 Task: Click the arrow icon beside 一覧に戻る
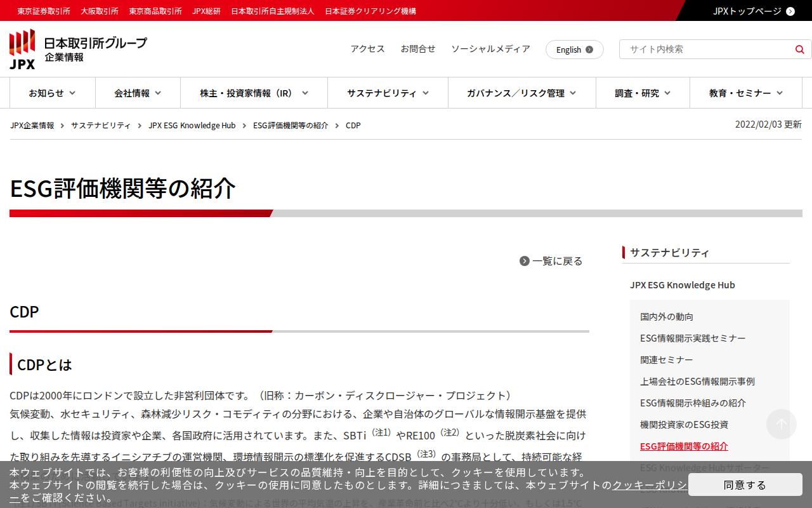coord(525,261)
